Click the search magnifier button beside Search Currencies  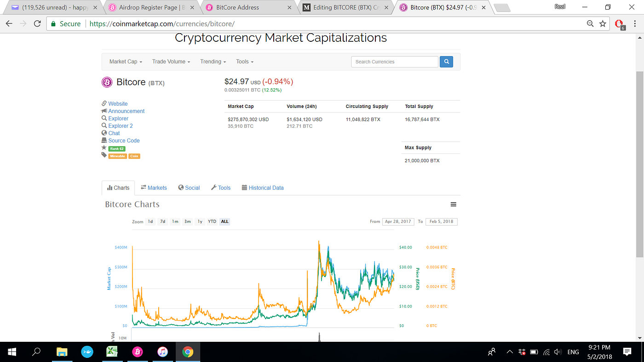point(446,62)
